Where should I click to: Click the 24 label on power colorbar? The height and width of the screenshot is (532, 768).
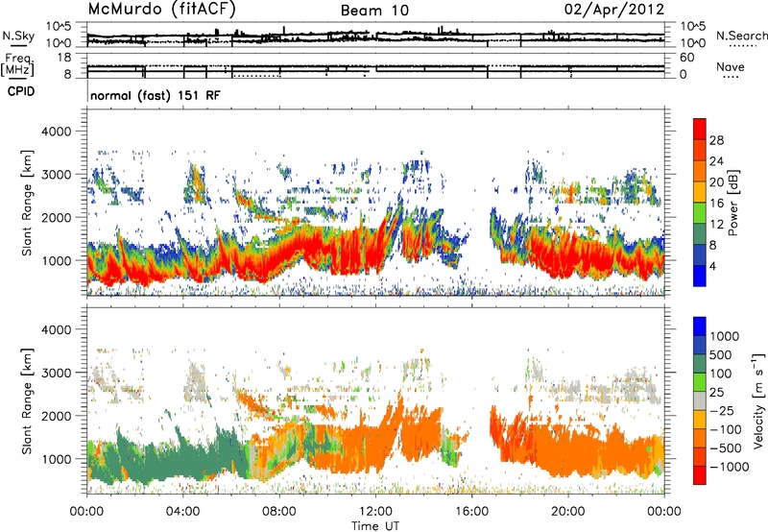pos(716,161)
